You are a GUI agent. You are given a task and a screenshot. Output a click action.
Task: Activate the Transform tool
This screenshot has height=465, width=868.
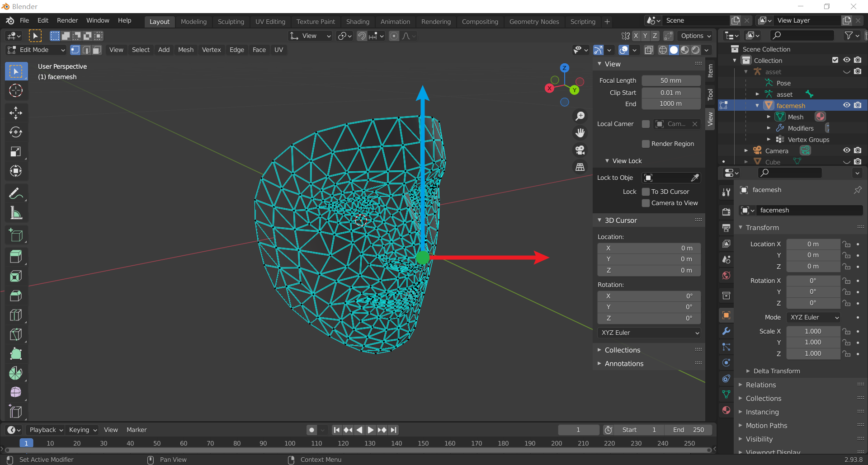tap(16, 171)
